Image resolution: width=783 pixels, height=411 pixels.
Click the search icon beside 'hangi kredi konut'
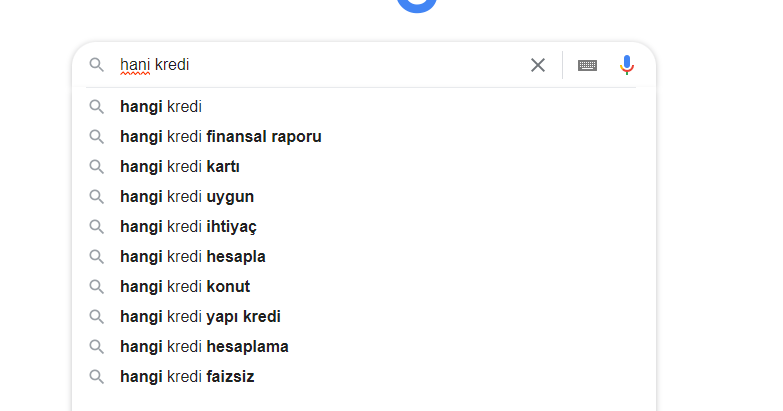(x=96, y=287)
